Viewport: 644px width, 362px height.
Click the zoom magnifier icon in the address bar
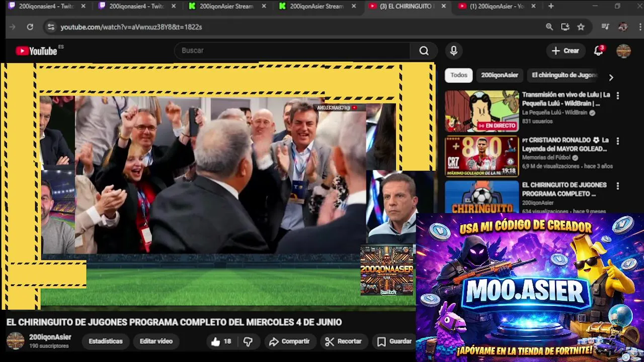[549, 27]
